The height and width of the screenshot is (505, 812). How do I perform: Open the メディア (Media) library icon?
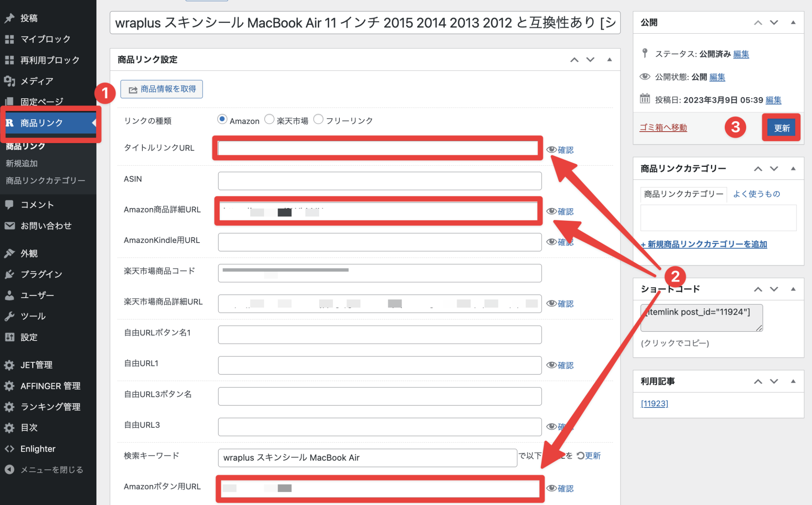tap(10, 81)
